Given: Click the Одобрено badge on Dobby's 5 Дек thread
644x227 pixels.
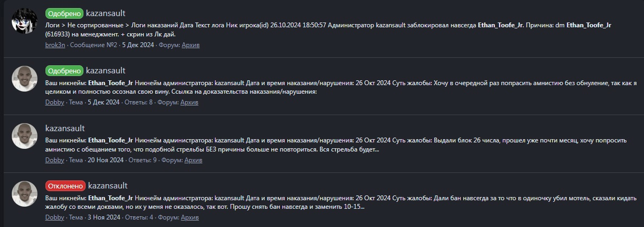Looking at the screenshot, I should (64, 71).
